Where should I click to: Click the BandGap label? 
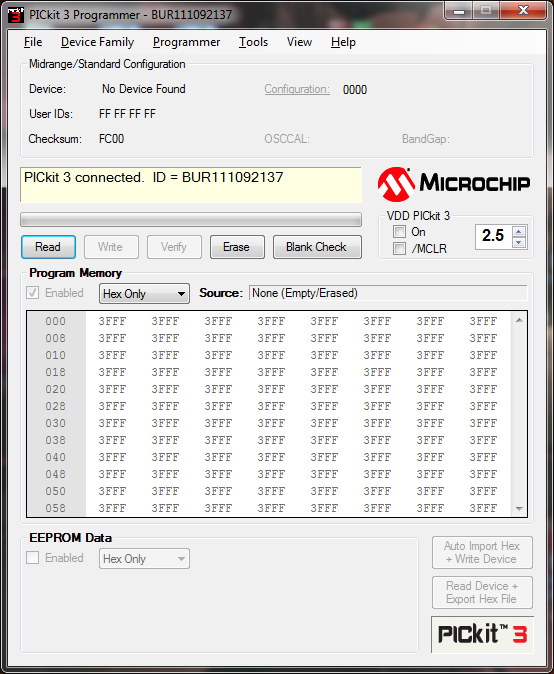pos(426,139)
